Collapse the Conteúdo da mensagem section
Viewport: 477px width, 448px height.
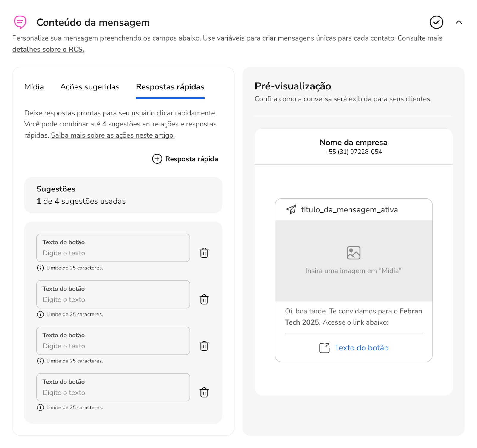[459, 22]
